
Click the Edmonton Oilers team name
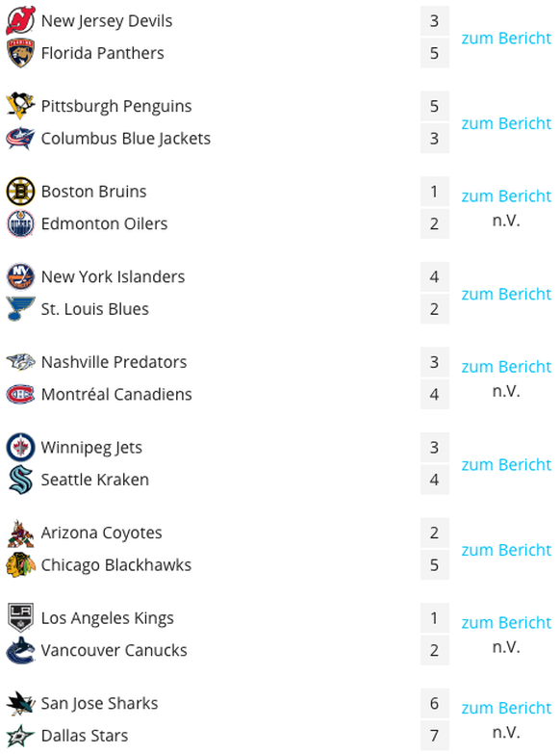(x=104, y=223)
